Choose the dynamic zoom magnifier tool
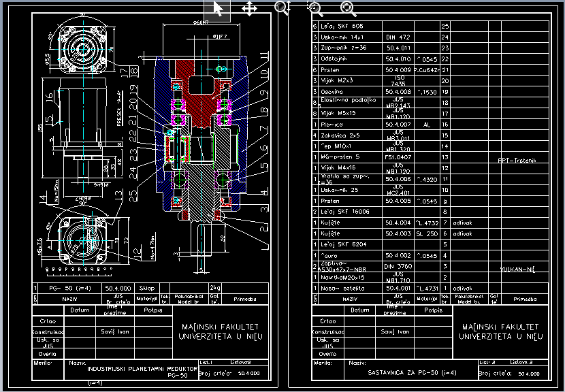The width and height of the screenshot is (565, 392). point(282,8)
